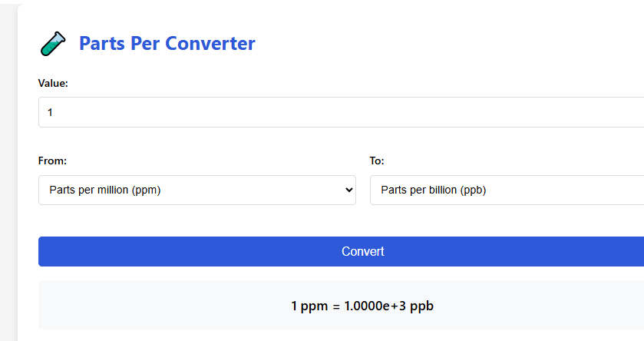Screen dimensions: 644x341
Task: Click the word Converter in the title
Action: coord(208,44)
